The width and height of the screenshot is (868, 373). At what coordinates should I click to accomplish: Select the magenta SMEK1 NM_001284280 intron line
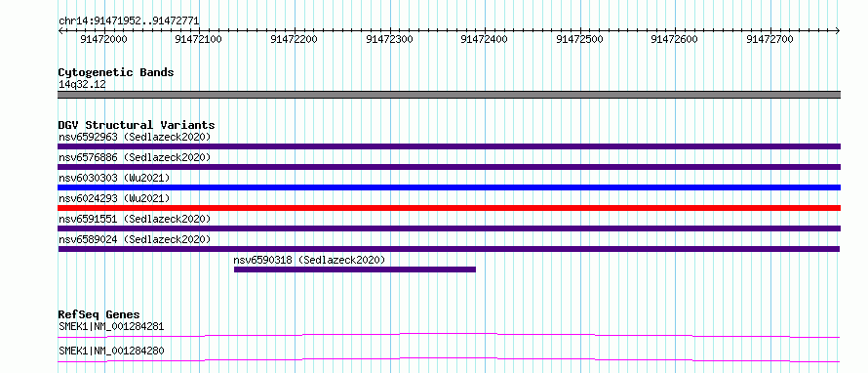point(449,359)
